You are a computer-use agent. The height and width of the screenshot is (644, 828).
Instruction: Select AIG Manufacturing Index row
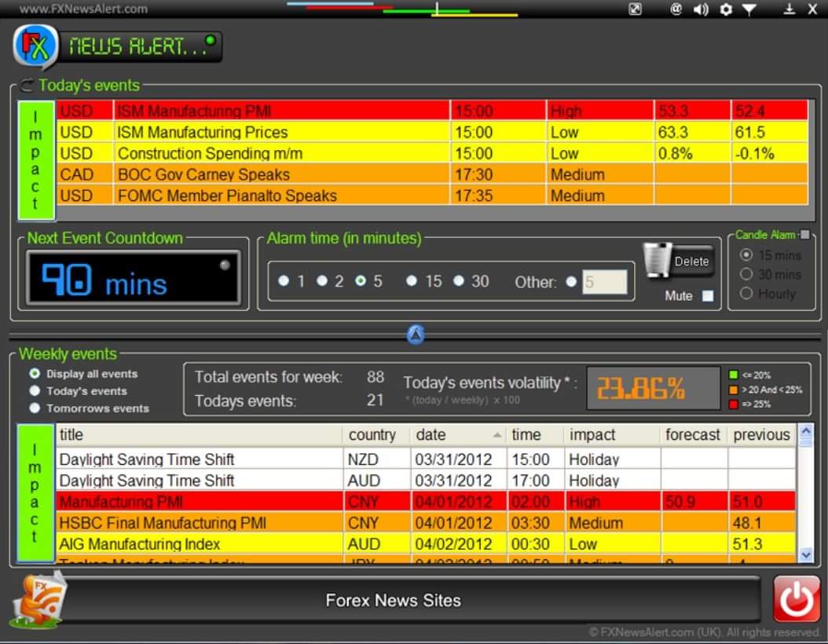coord(426,543)
